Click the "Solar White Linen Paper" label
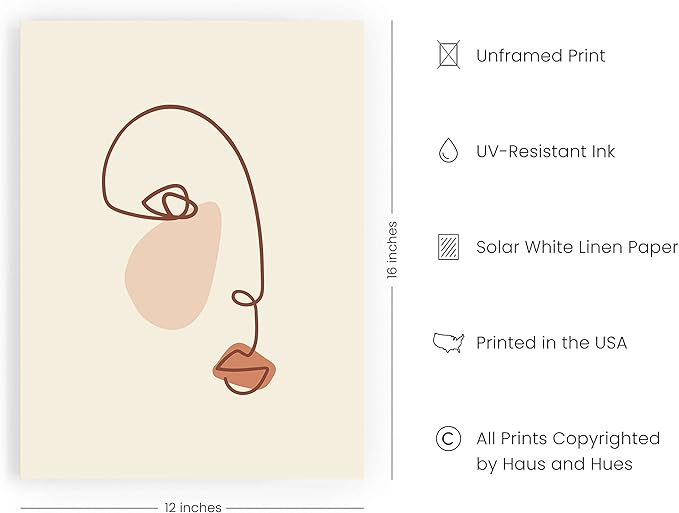This screenshot has height=513, width=679. [x=576, y=247]
